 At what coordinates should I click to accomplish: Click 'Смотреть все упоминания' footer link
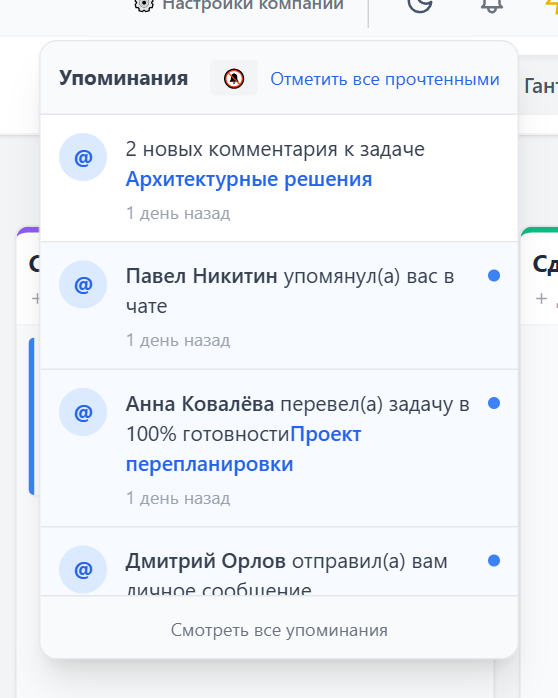tap(279, 630)
